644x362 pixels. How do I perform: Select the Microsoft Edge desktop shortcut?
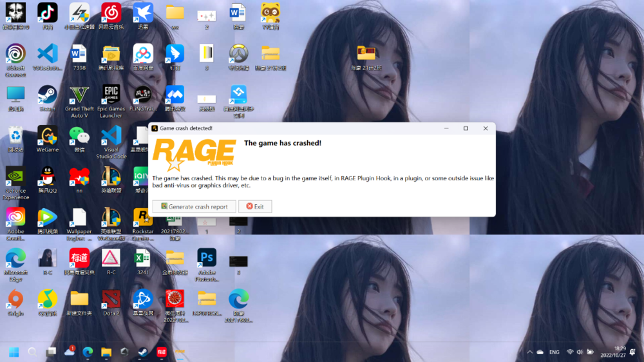click(15, 265)
